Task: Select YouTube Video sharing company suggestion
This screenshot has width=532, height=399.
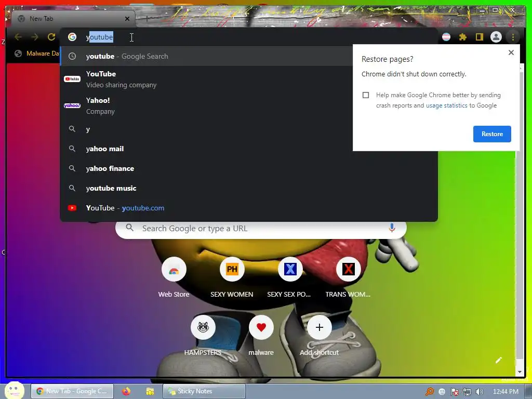Action: coord(206,79)
